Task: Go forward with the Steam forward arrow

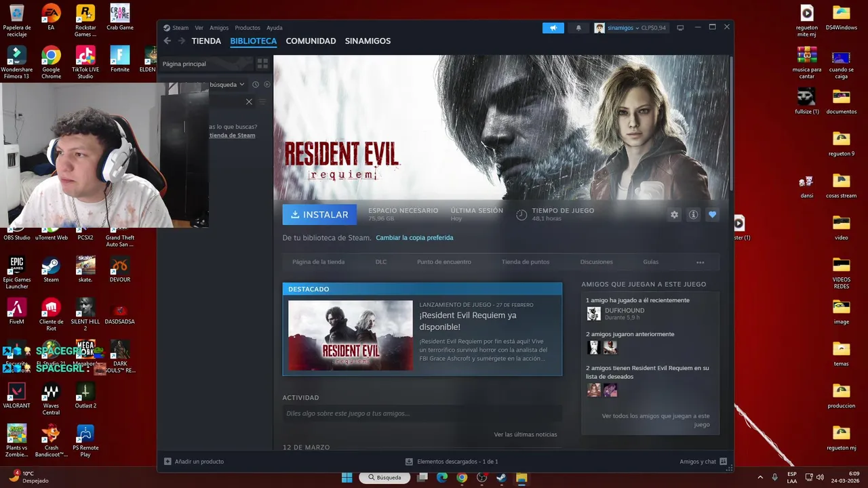Action: [x=181, y=41]
